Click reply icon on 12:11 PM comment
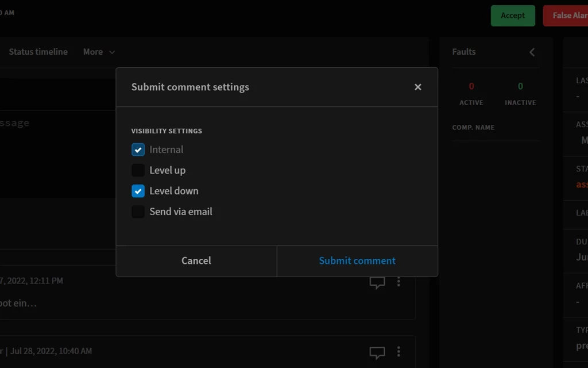Image resolution: width=588 pixels, height=368 pixels. tap(377, 282)
